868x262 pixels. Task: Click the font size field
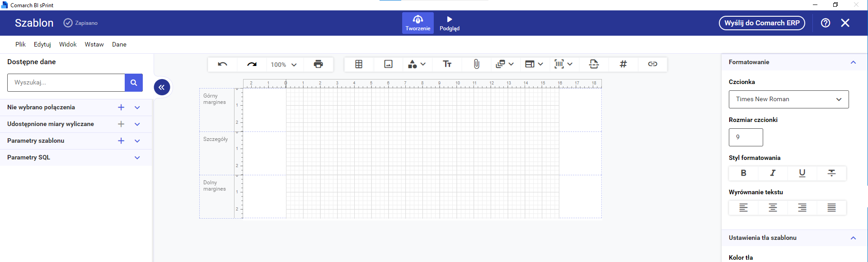pos(746,137)
